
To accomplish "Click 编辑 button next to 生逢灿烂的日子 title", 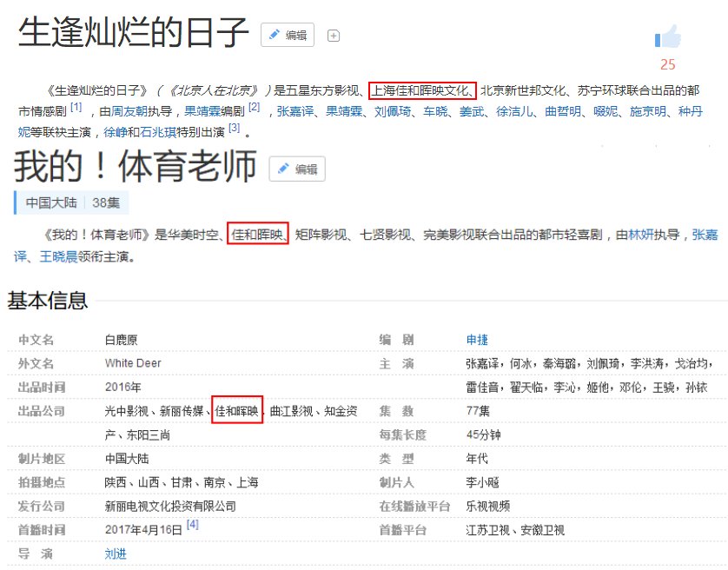I will click(x=288, y=36).
